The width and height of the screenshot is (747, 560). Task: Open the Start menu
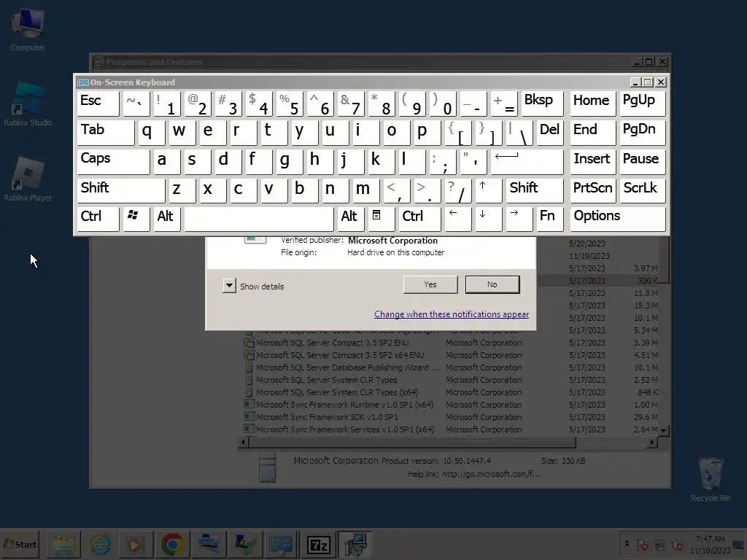pyautogui.click(x=20, y=544)
